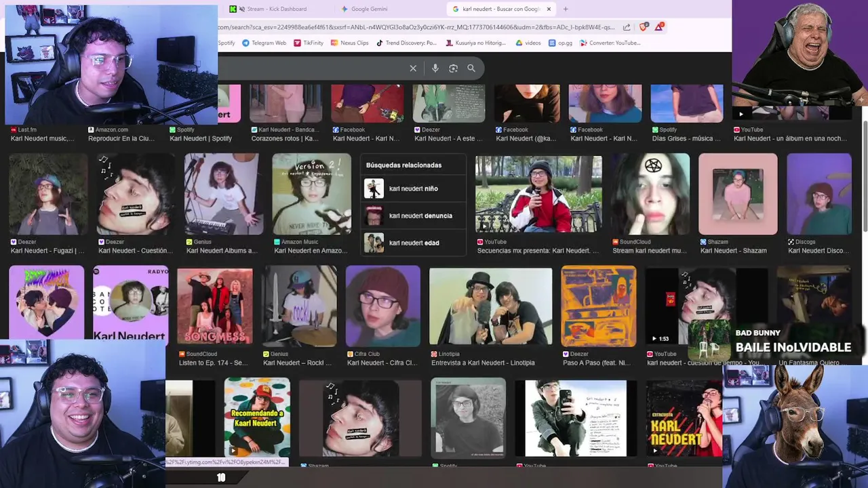Open the Brave Shields lion icon

(x=644, y=27)
